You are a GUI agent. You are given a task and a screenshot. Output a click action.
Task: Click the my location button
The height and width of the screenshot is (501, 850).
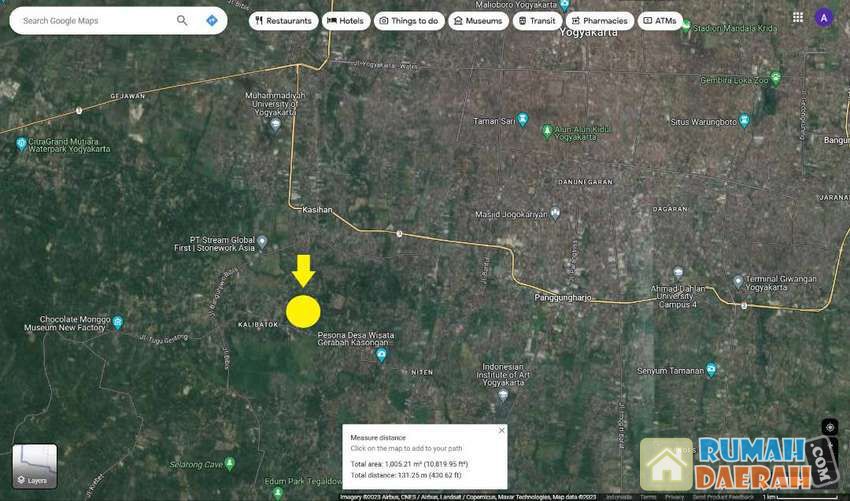click(829, 427)
